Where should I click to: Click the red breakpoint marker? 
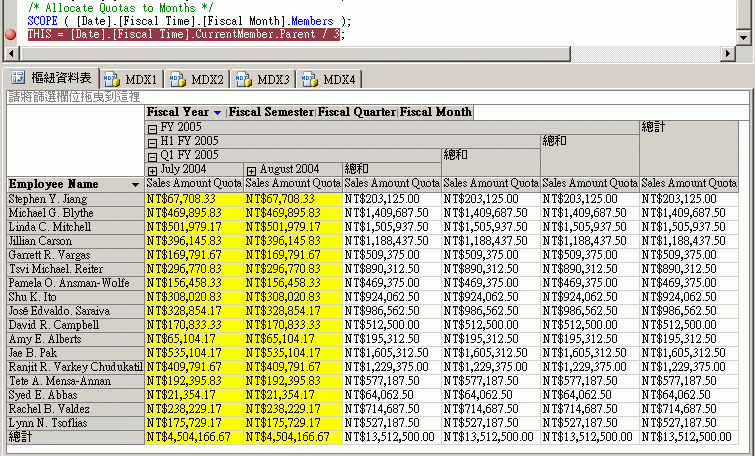(11, 35)
